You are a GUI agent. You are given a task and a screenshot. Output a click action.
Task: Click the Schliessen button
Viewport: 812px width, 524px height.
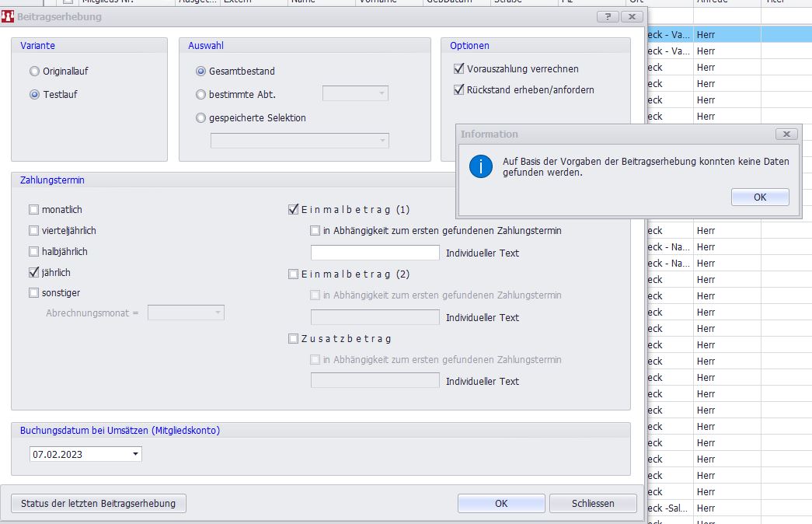(593, 503)
